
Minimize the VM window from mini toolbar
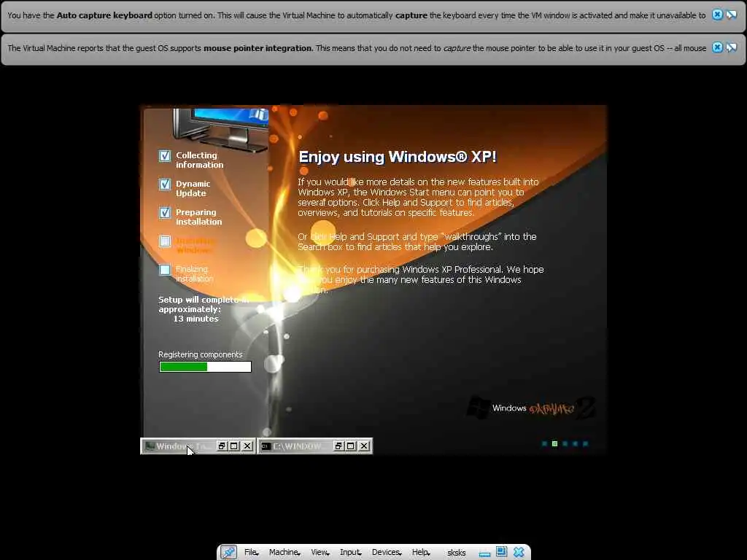pos(485,554)
